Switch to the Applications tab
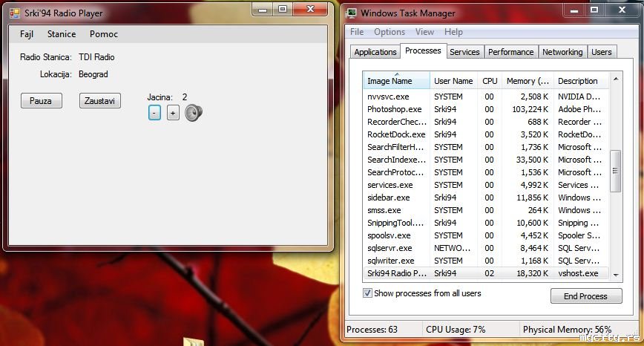Viewport: 644px width, 346px height. [375, 52]
